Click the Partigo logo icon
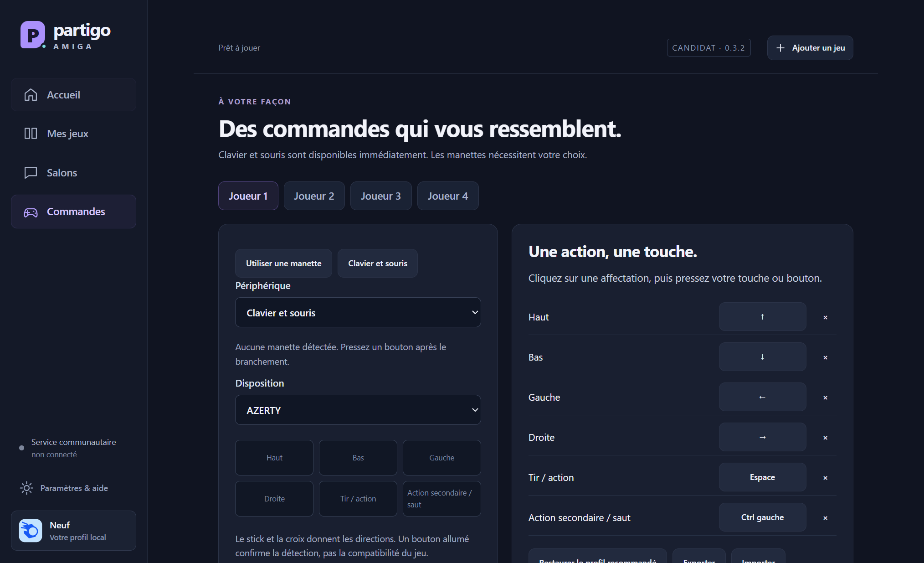Screen dimensions: 924x563 pyautogui.click(x=33, y=35)
